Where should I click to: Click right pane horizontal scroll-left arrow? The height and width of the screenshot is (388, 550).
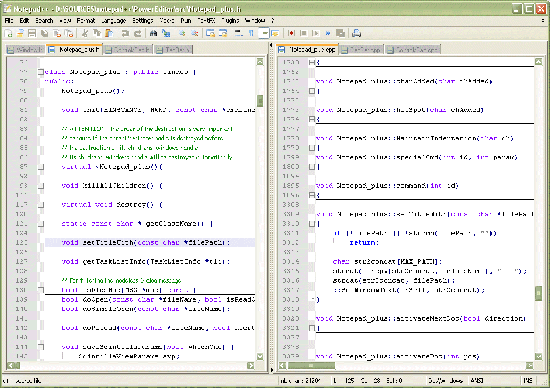pos(282,366)
